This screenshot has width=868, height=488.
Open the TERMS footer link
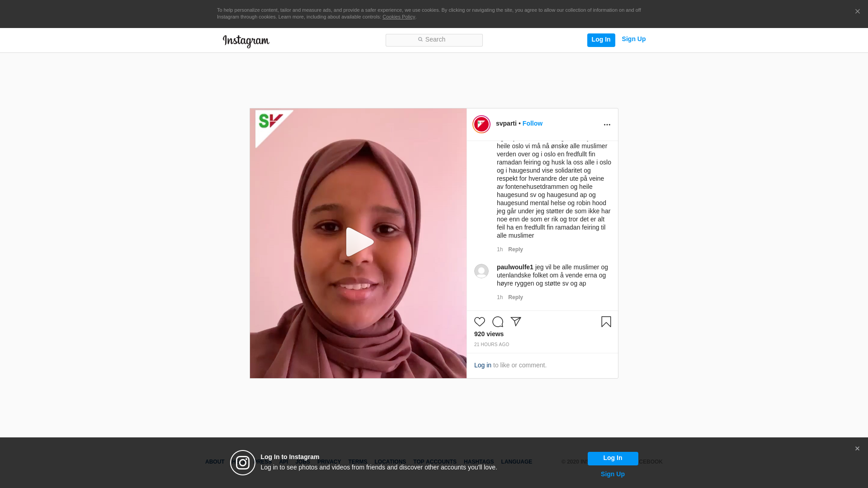358,462
